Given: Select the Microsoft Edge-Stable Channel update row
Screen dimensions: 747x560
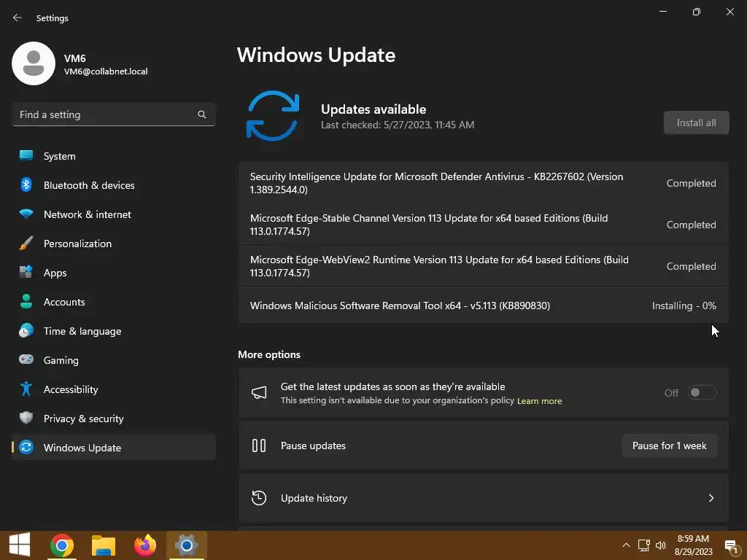Looking at the screenshot, I should click(483, 225).
